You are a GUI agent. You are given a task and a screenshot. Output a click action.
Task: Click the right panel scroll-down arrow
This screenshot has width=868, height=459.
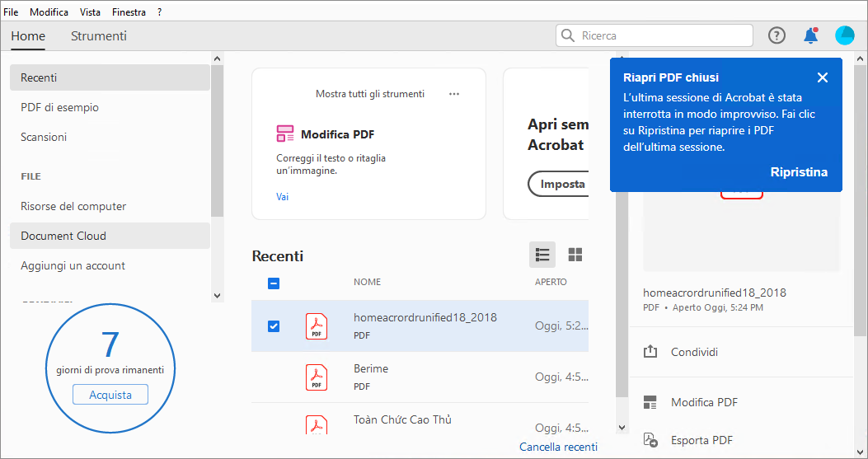[861, 452]
